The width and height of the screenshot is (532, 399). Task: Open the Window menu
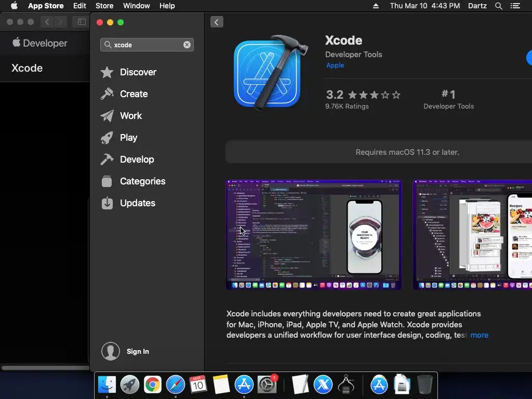click(x=137, y=6)
